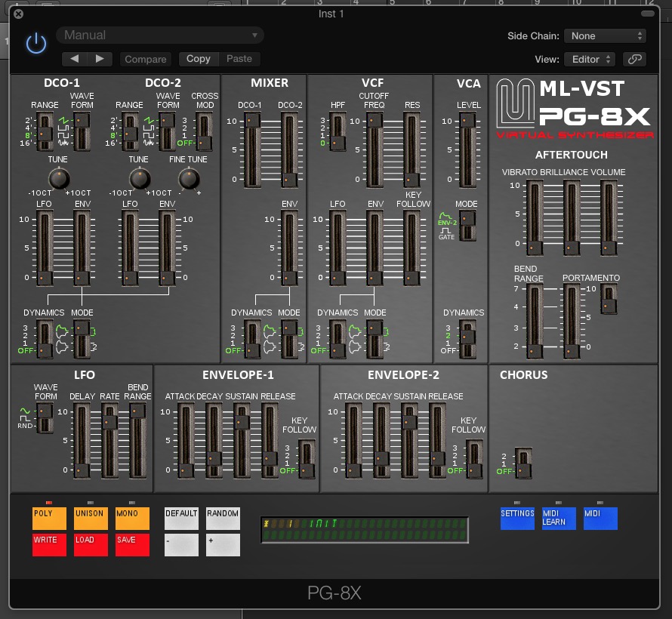Click the DCO-2 TUNE knob
672x619 pixels.
[140, 179]
